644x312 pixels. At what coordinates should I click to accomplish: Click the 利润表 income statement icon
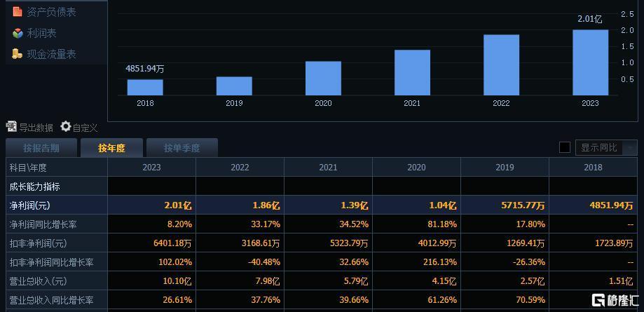pyautogui.click(x=18, y=33)
